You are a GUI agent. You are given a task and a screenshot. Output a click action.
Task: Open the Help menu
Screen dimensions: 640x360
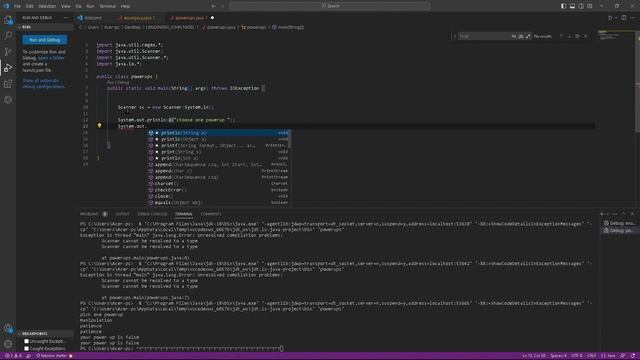coord(125,6)
